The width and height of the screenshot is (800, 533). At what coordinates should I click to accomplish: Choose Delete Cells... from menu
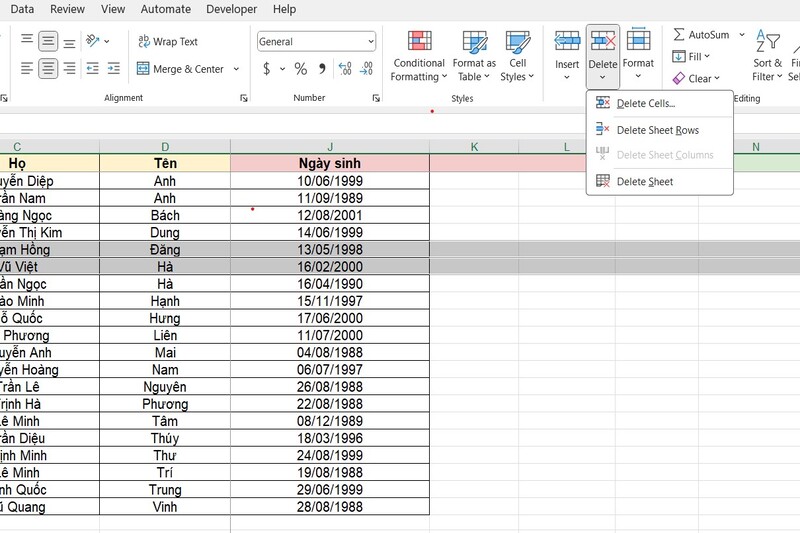click(x=660, y=104)
